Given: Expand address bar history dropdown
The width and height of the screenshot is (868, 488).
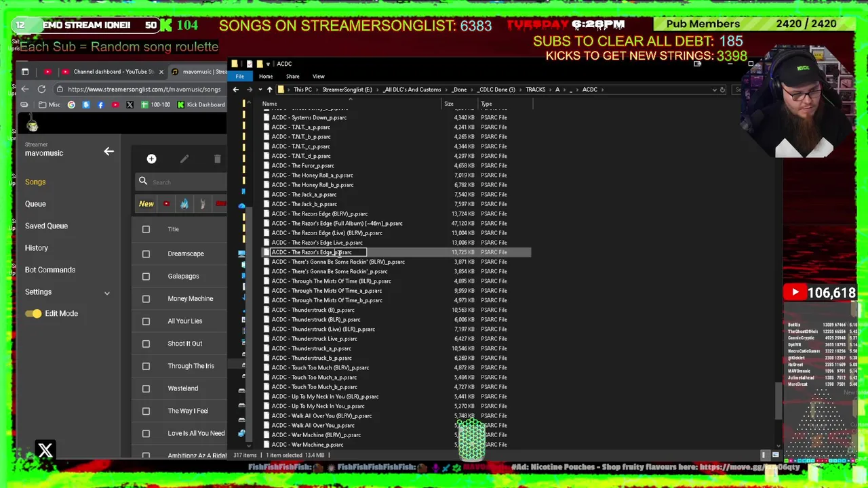Looking at the screenshot, I should click(x=714, y=89).
